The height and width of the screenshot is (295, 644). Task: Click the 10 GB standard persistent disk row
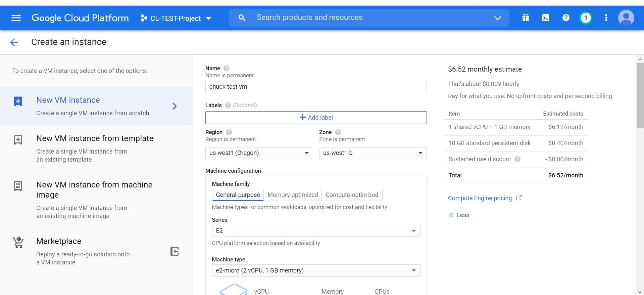coord(516,143)
